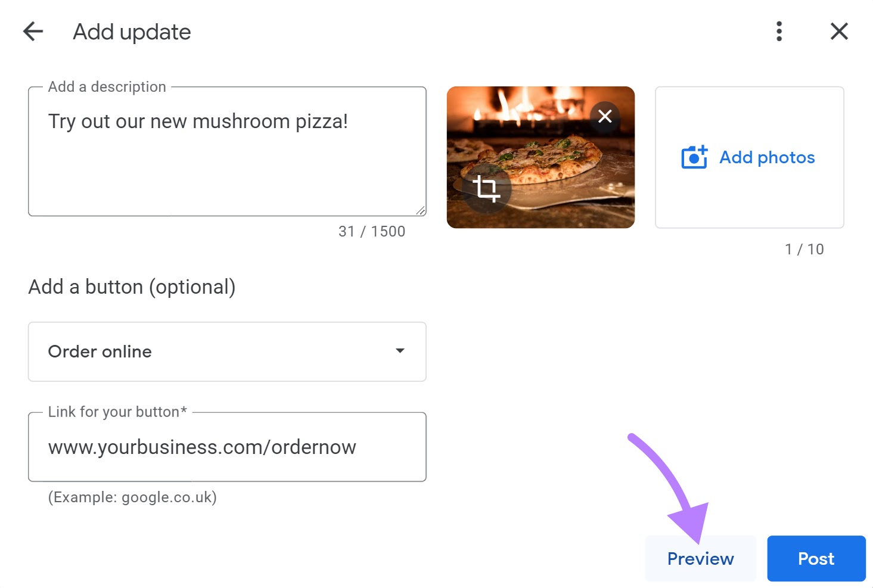Close the Add update dialog
This screenshot has width=873, height=588.
(838, 31)
